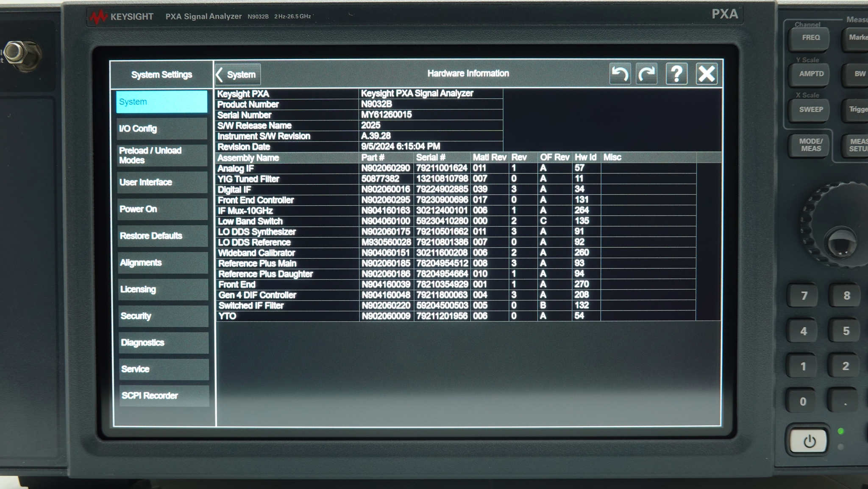Click the Misc column header
Image resolution: width=868 pixels, height=489 pixels.
[x=648, y=157]
